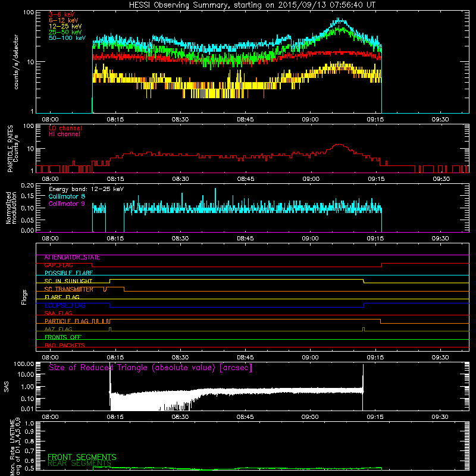Select the 50-100 keV legend label

[67, 38]
